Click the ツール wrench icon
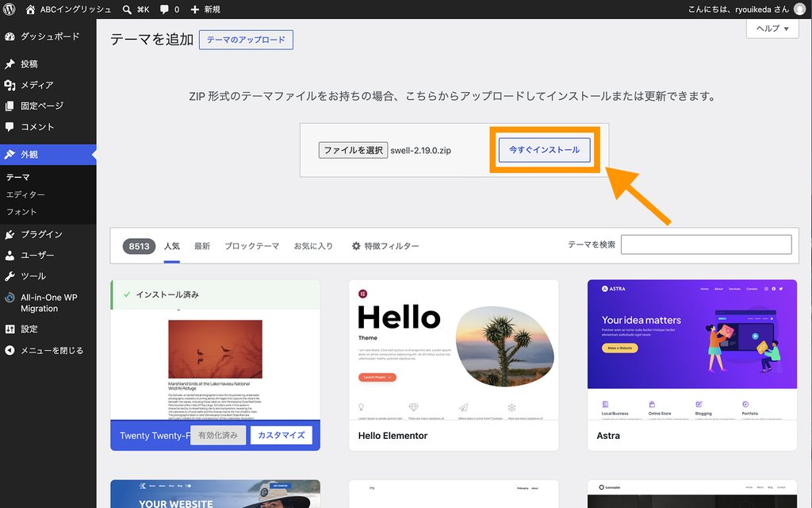The height and width of the screenshot is (508, 812). tap(10, 276)
